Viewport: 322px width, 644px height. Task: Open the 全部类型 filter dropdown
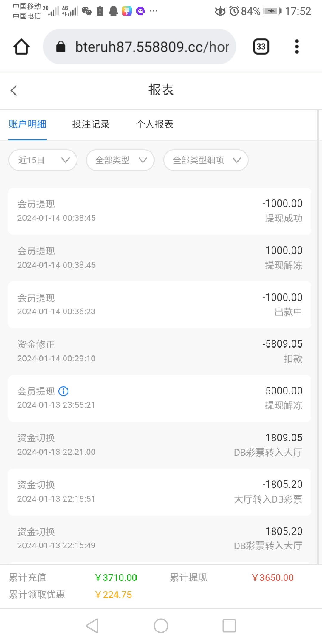[x=120, y=160]
